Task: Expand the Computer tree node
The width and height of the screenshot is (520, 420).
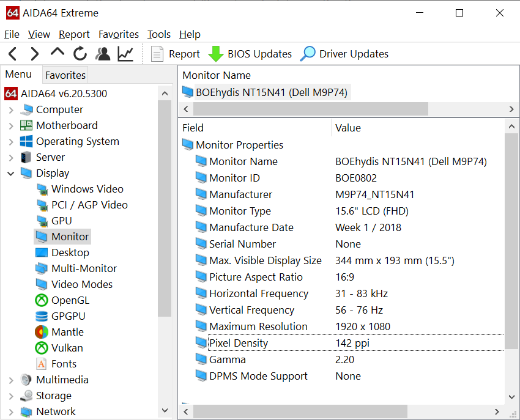Action: tap(11, 109)
